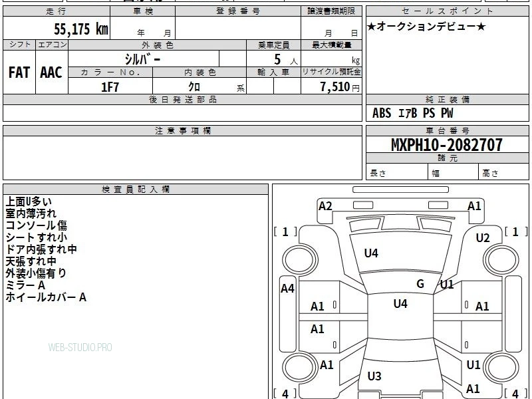Click the inspector note コンソール傷
The width and height of the screenshot is (532, 399).
37,225
